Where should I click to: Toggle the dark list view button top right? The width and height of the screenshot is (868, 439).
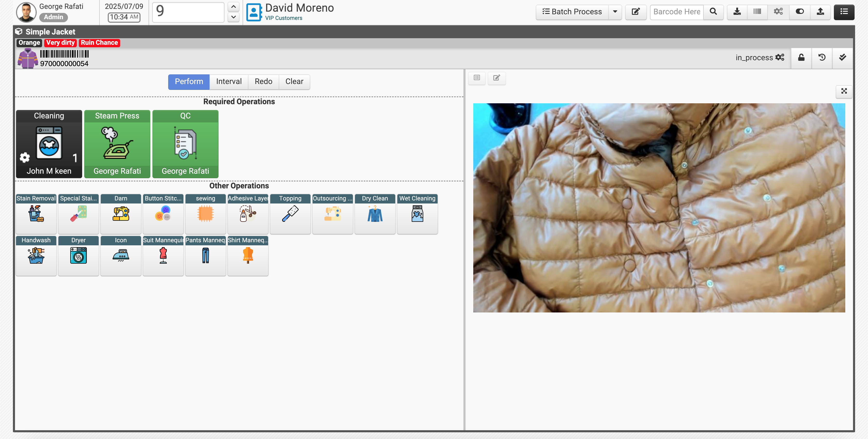844,12
